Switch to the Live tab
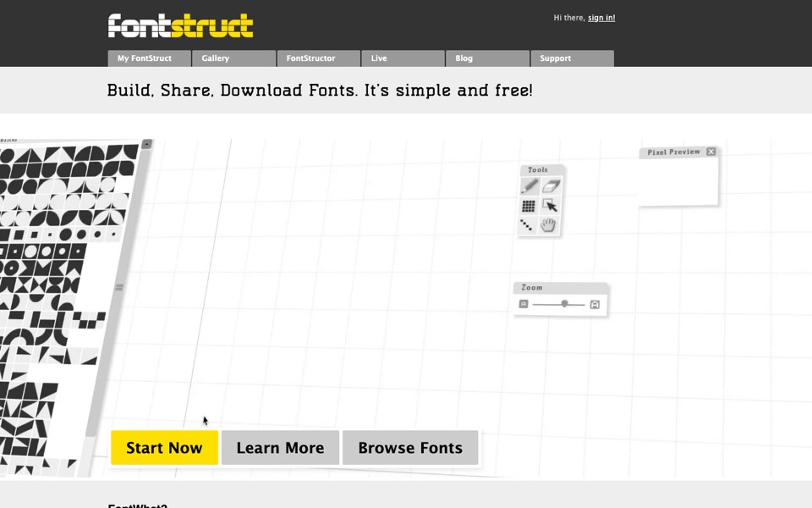 (x=403, y=58)
